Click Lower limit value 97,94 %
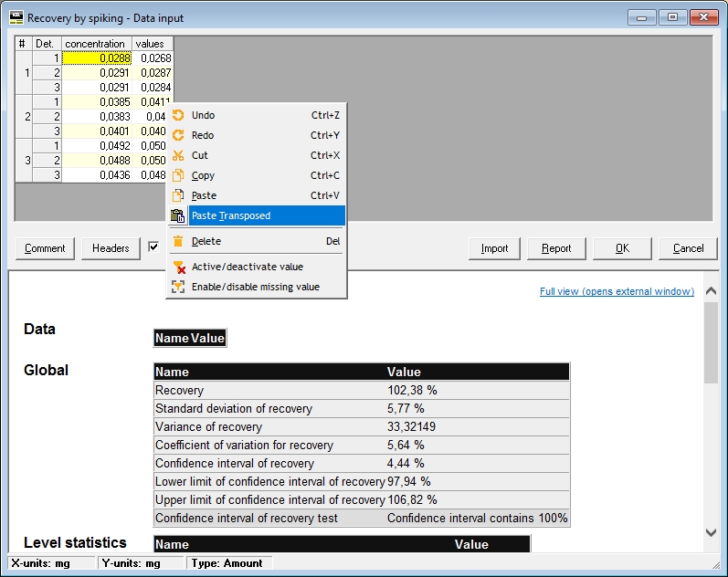The image size is (728, 577). (x=409, y=482)
